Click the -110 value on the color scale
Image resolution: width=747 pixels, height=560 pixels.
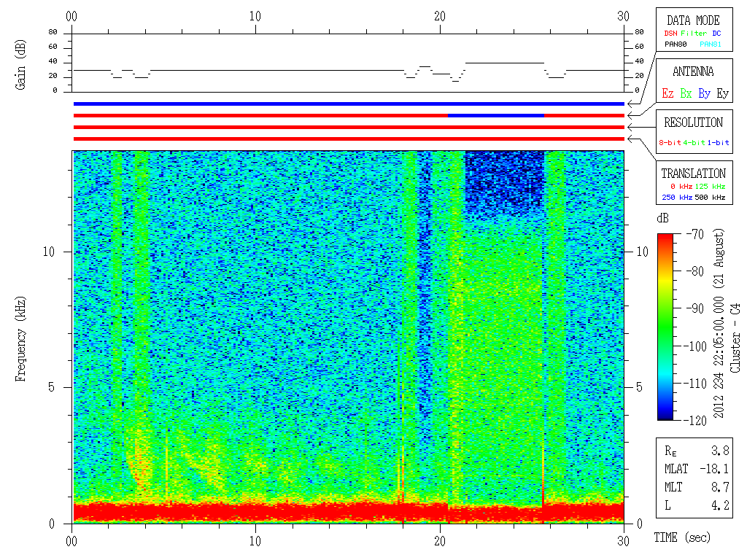697,384
